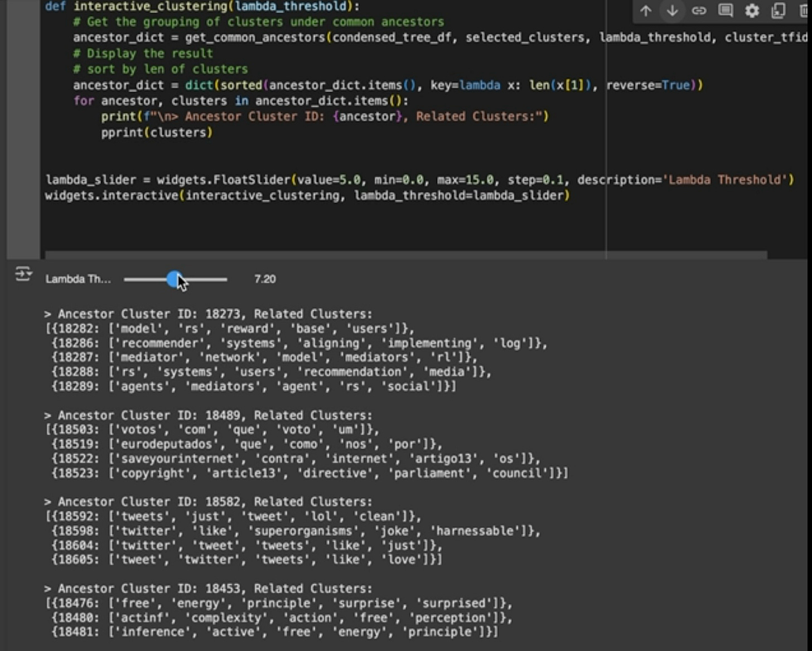The image size is (812, 651).
Task: Click the Lambda Threshold slider handle
Action: (x=175, y=279)
